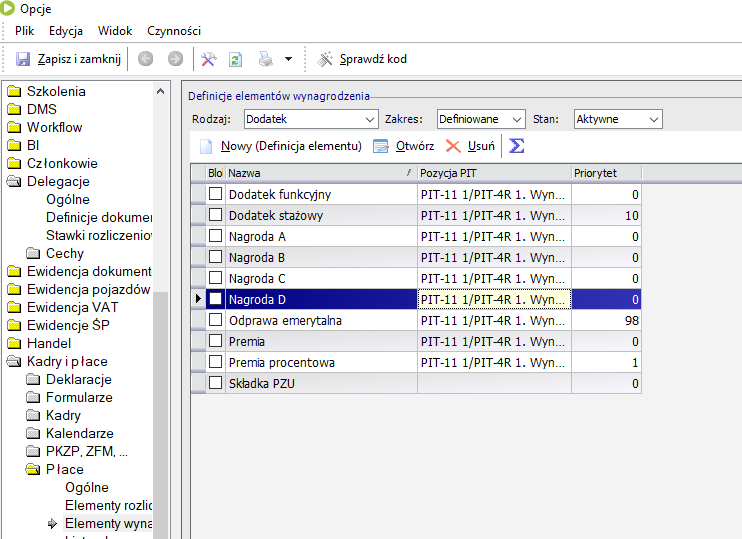
Task: Open the PKZP, ZFM folder
Action: (x=77, y=451)
